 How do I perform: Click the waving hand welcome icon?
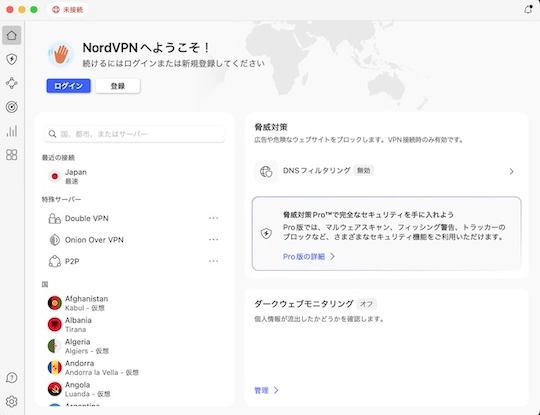click(x=61, y=54)
